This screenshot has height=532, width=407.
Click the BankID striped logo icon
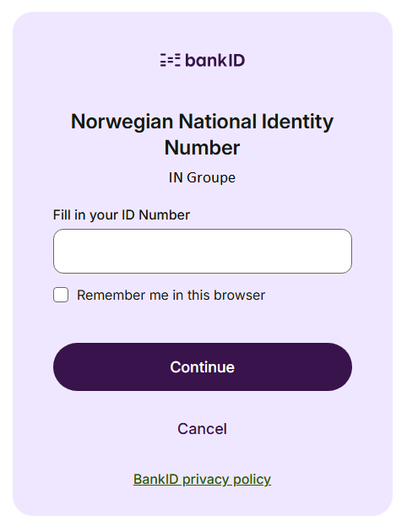tap(171, 60)
